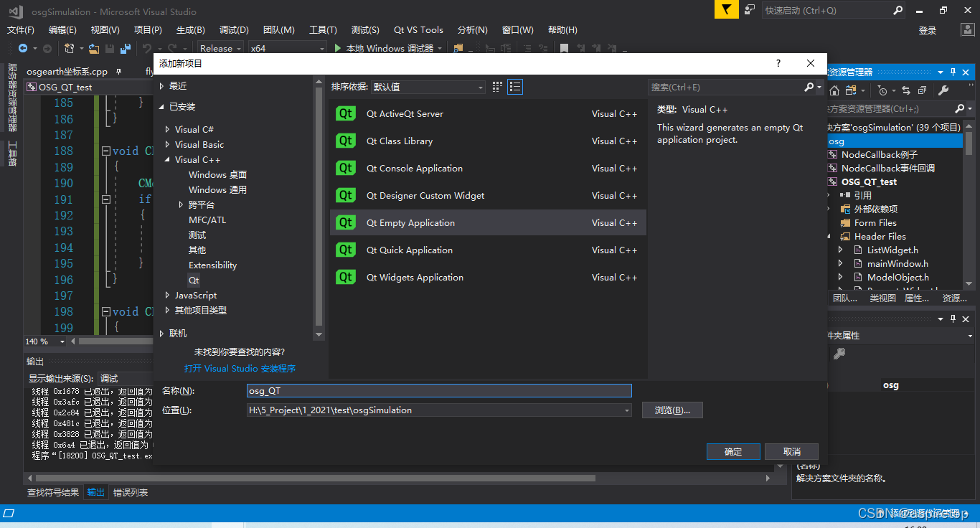Select Qt category in tree

[x=194, y=280]
